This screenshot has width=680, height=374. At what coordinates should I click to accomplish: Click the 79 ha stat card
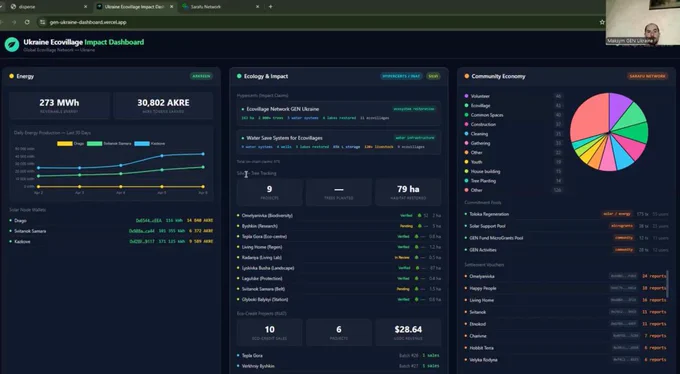click(x=408, y=192)
